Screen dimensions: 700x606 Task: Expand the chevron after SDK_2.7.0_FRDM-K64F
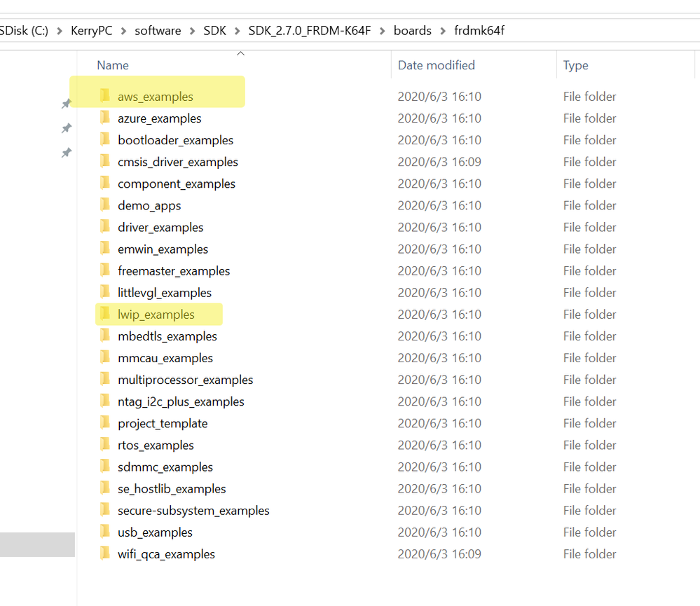[383, 31]
